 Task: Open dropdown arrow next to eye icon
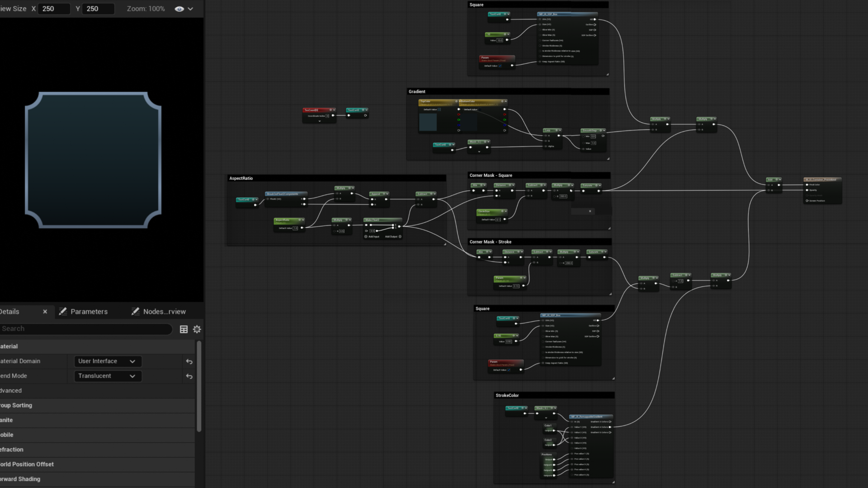[190, 9]
